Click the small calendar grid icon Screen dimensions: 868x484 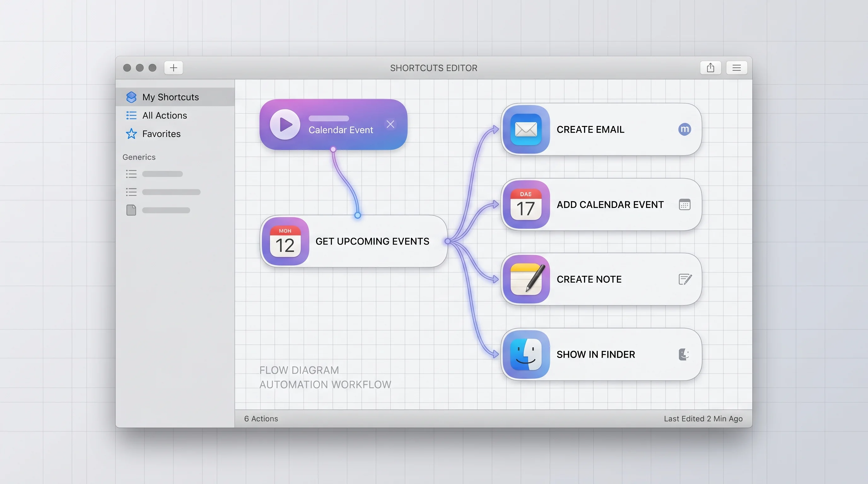point(684,205)
